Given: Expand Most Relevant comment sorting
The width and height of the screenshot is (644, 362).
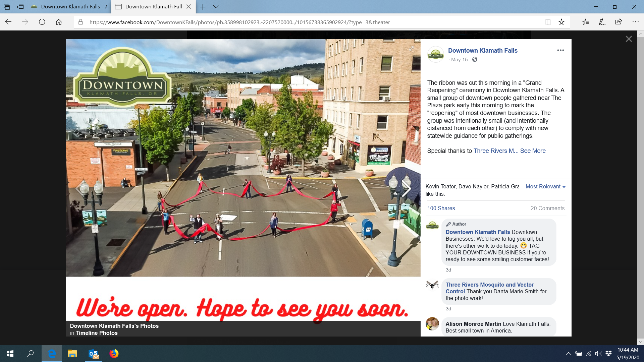Looking at the screenshot, I should tap(545, 187).
